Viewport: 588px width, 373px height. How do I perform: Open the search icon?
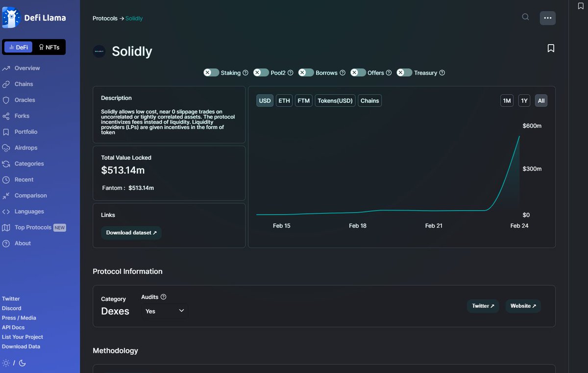[525, 17]
